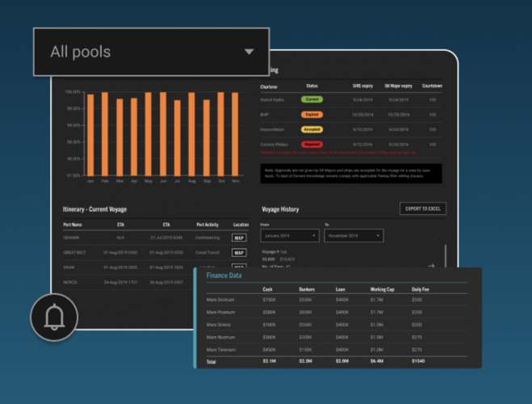
Task: Click the Jan bar in the chart
Action: pos(90,135)
